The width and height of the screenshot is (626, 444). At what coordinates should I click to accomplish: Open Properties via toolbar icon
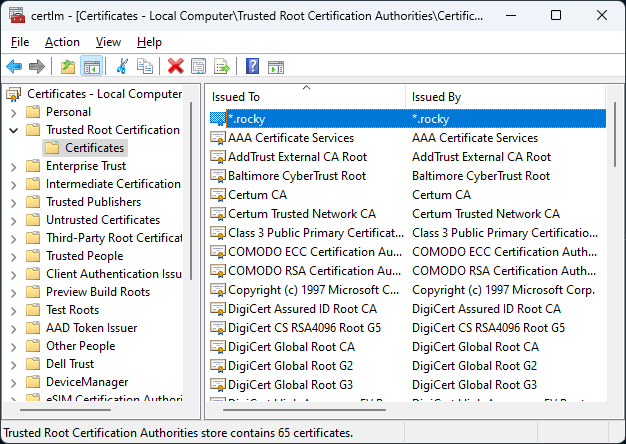[x=198, y=66]
